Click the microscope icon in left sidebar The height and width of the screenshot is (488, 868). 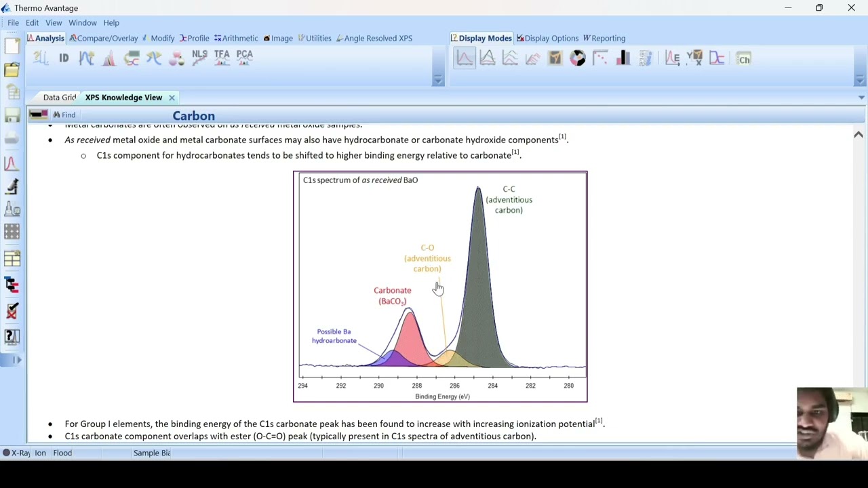pyautogui.click(x=12, y=186)
